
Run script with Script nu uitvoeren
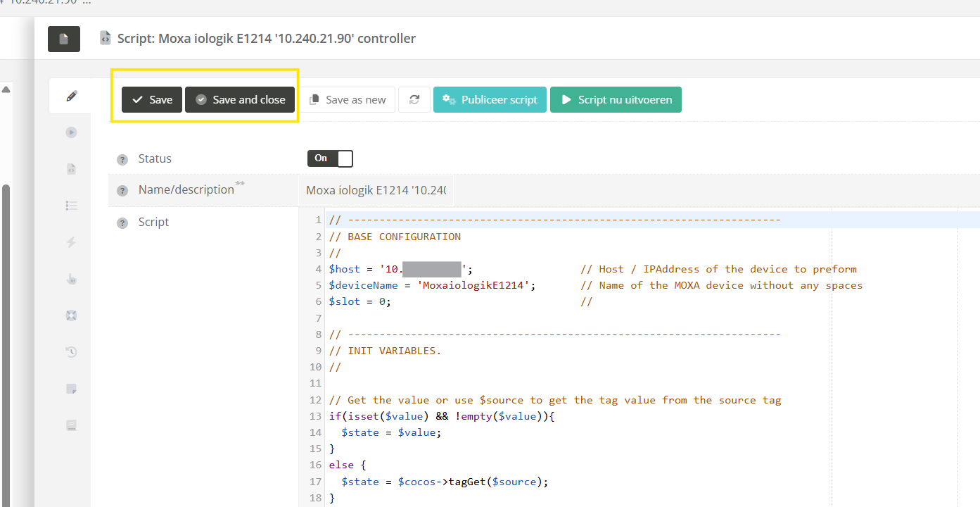click(x=616, y=100)
